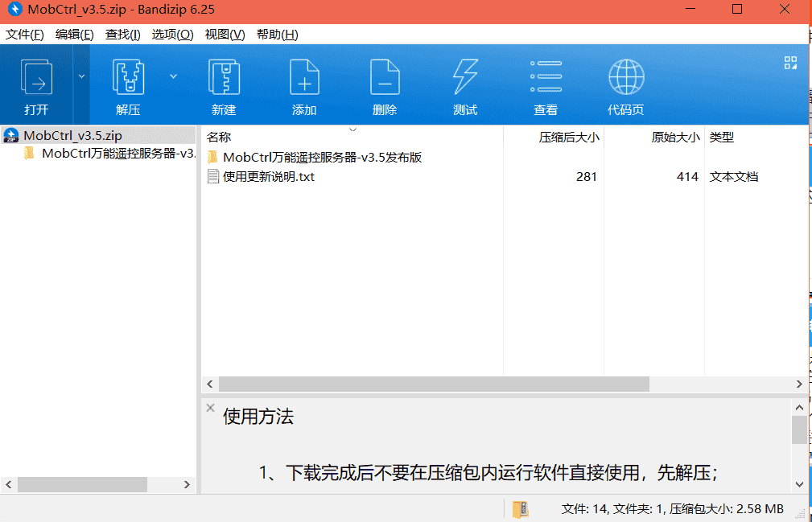Screen dimensions: 812x522
Task: Select MobCtrl万能遥控服务器-v3.5发布版 folder in file list
Action: coord(322,158)
